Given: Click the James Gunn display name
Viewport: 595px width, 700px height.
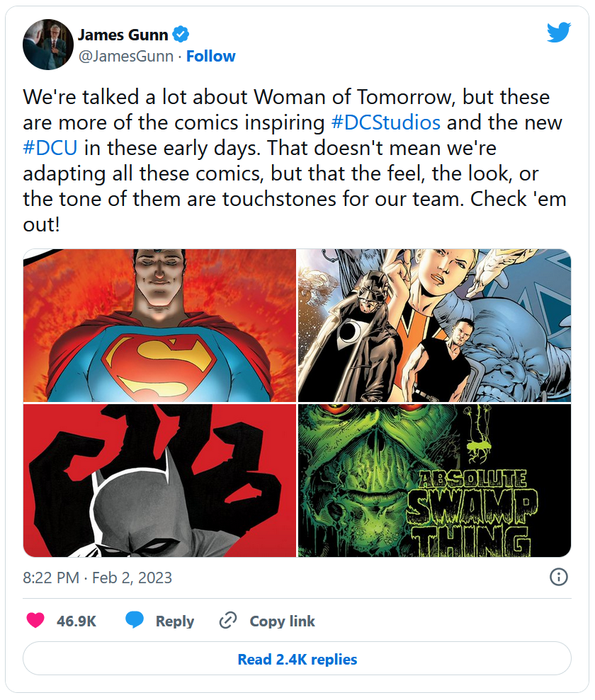Looking at the screenshot, I should (x=123, y=35).
